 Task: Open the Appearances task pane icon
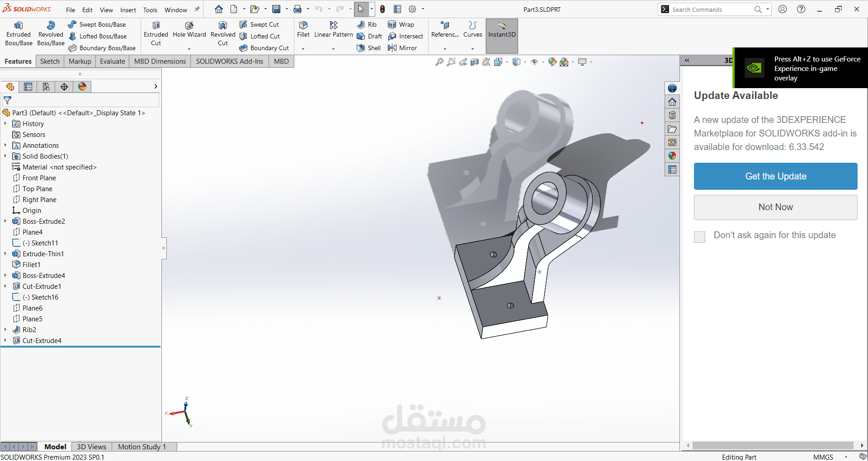(672, 156)
